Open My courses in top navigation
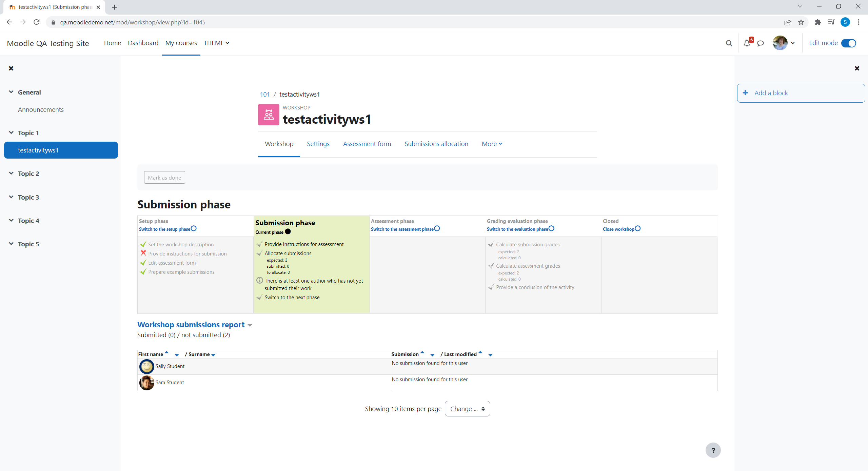The height and width of the screenshot is (471, 868). [181, 43]
